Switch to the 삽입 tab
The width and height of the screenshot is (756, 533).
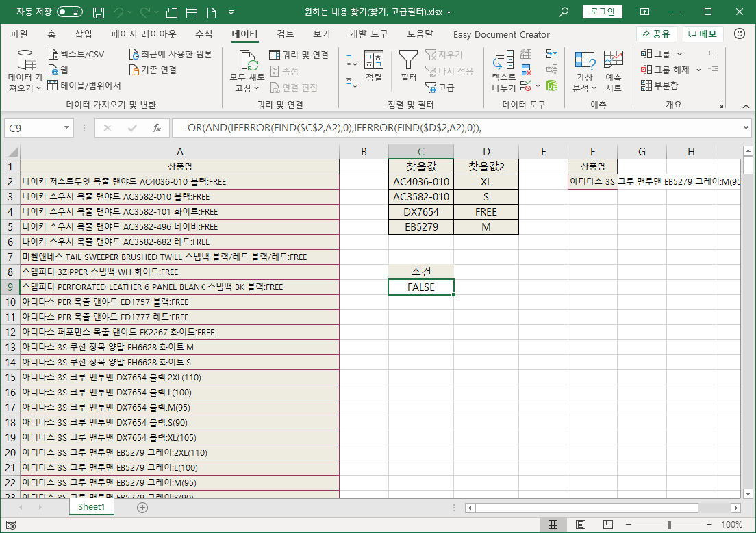(83, 34)
